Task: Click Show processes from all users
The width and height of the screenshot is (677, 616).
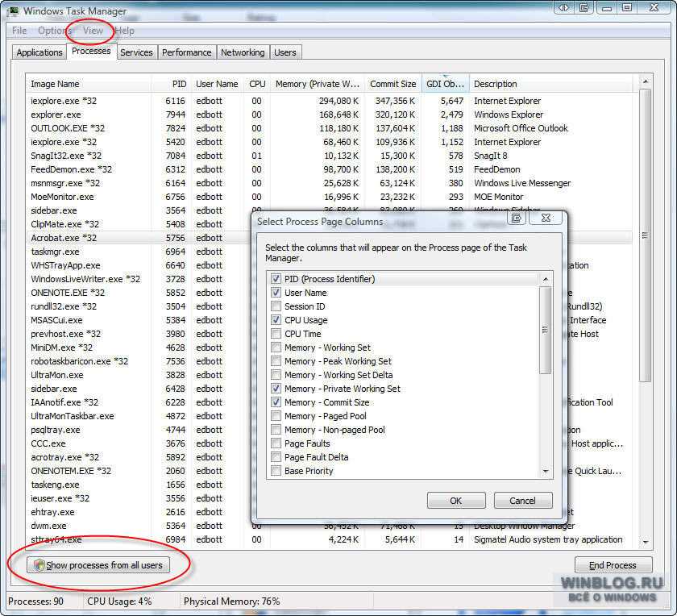Action: 98,565
